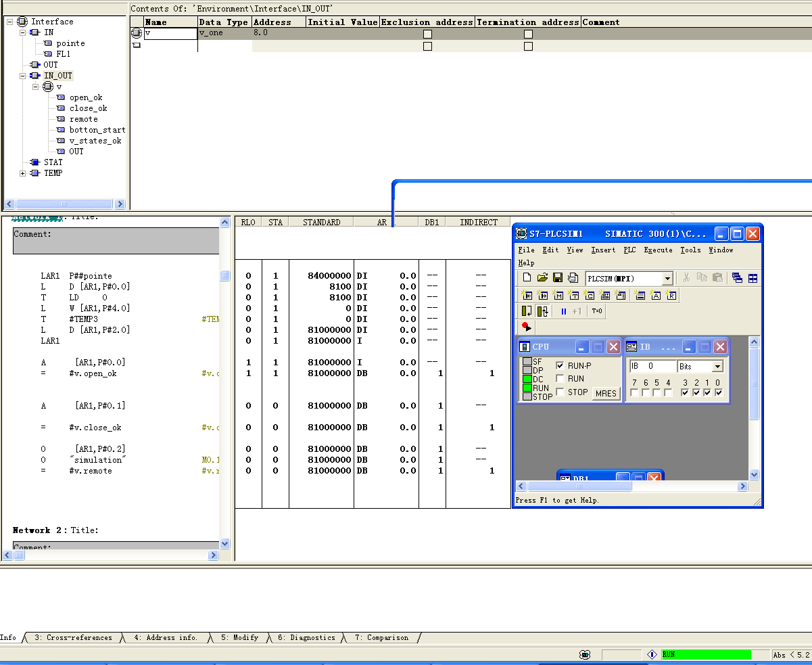
Task: Insert an Input variable via PLCSIM toolbar
Action: tap(527, 295)
